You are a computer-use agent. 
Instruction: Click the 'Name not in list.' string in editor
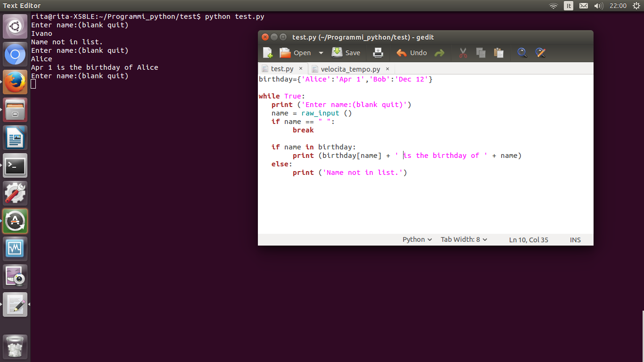pos(363,173)
